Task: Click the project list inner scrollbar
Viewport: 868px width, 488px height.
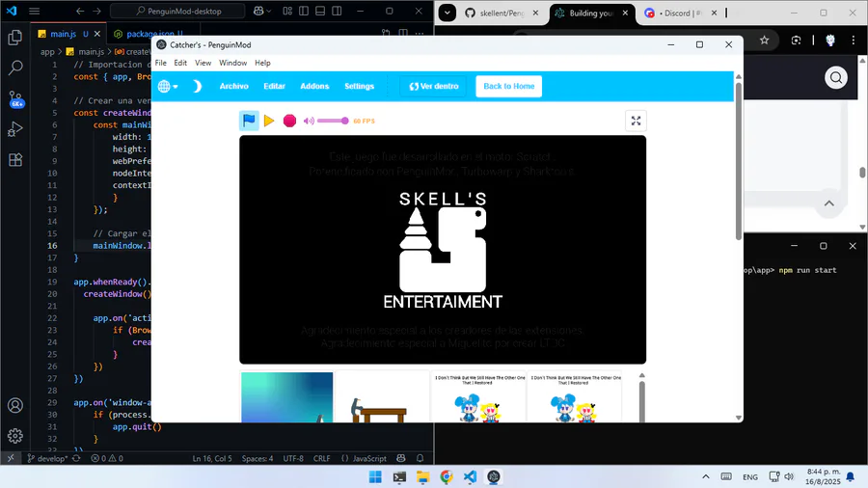Action: click(642, 401)
